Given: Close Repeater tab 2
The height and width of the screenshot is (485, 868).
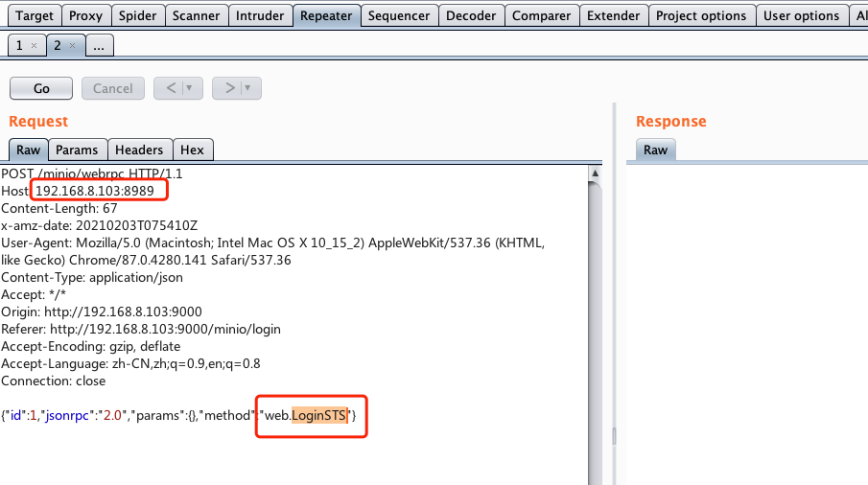Looking at the screenshot, I should coord(73,46).
